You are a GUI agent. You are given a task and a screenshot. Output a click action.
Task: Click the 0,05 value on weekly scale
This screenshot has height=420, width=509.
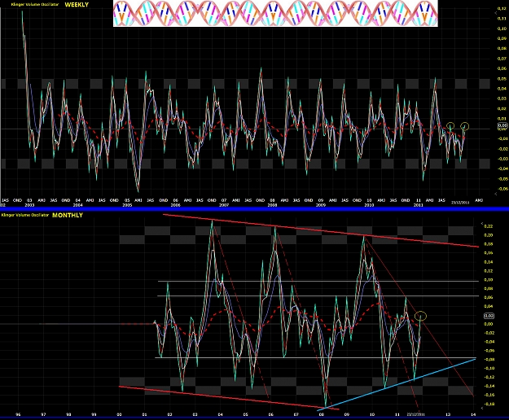click(502, 78)
